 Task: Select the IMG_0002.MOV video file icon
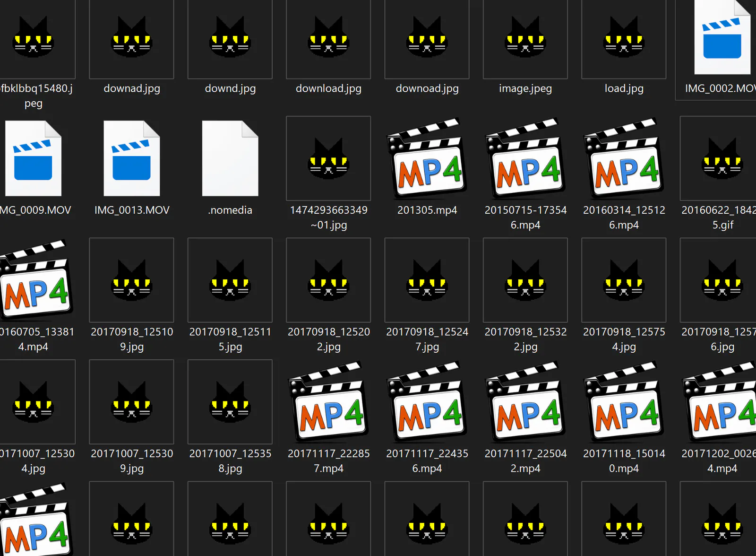[722, 38]
